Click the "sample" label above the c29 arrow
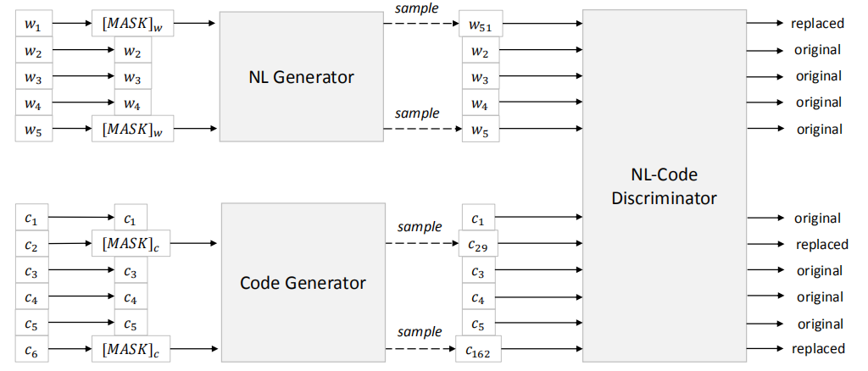868x371 pixels. pos(420,227)
